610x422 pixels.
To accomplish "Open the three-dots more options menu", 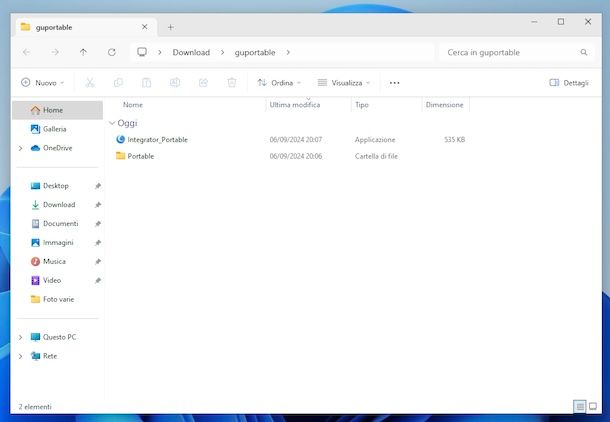I will (x=394, y=83).
